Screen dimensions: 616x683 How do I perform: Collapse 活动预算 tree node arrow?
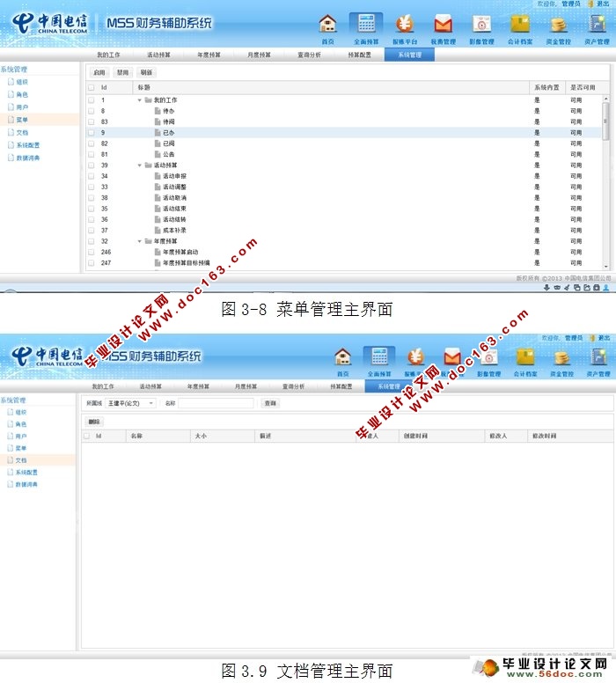click(x=139, y=165)
